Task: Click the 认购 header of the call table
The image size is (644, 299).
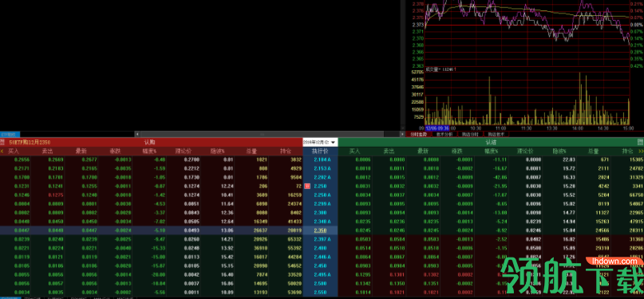Action: pos(149,142)
